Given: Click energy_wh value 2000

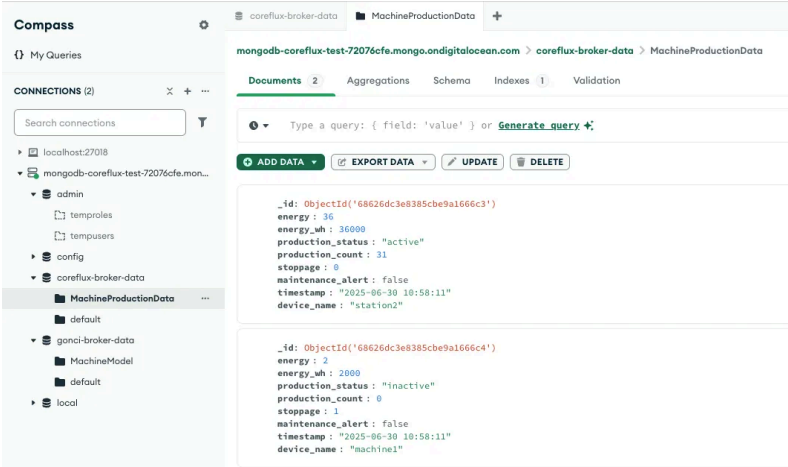Looking at the screenshot, I should tap(349, 373).
